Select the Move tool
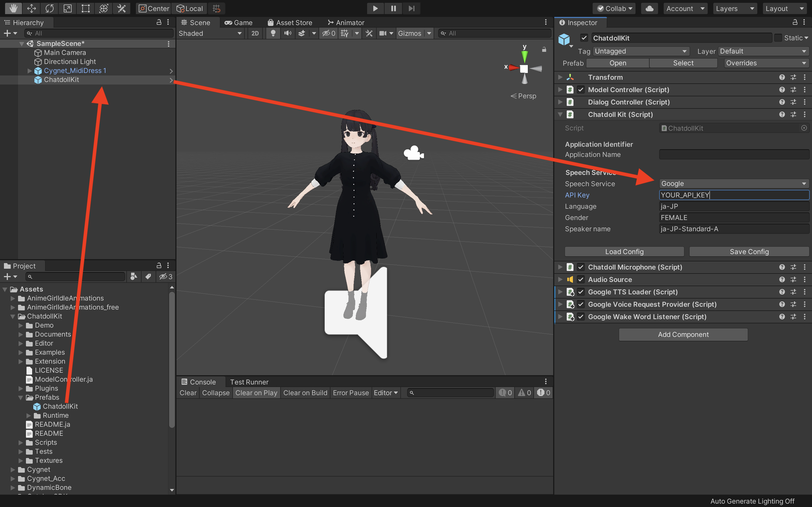Viewport: 812px width, 507px height. [x=31, y=8]
